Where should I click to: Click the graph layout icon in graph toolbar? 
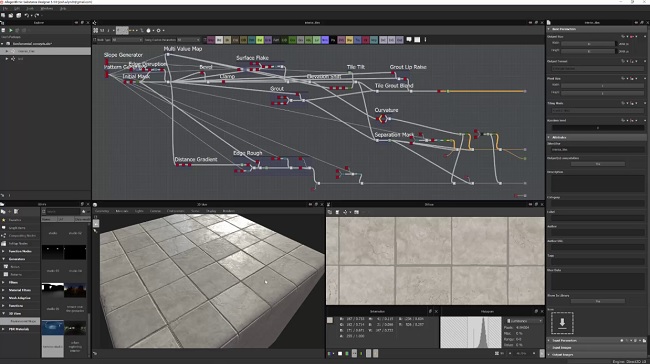(x=96, y=30)
